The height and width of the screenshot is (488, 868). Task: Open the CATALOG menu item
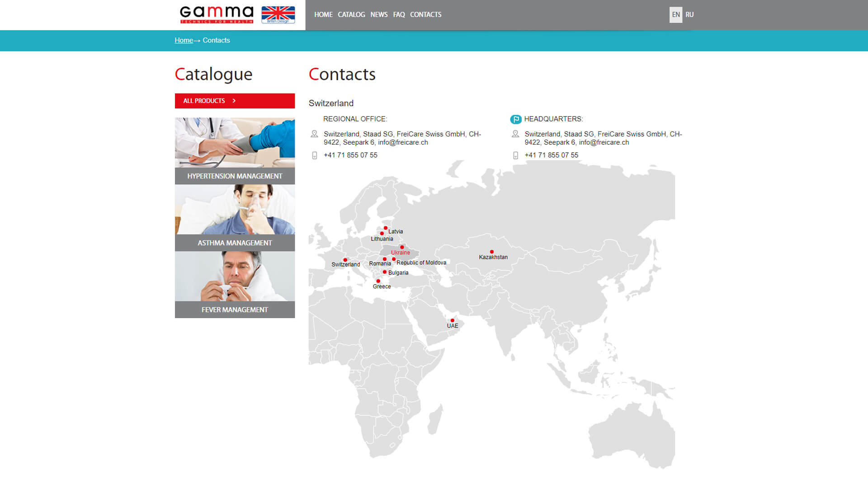pyautogui.click(x=351, y=14)
